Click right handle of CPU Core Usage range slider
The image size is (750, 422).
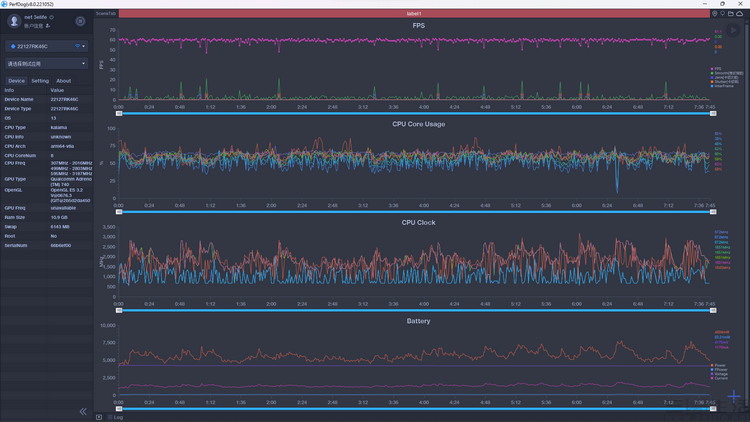(713, 212)
